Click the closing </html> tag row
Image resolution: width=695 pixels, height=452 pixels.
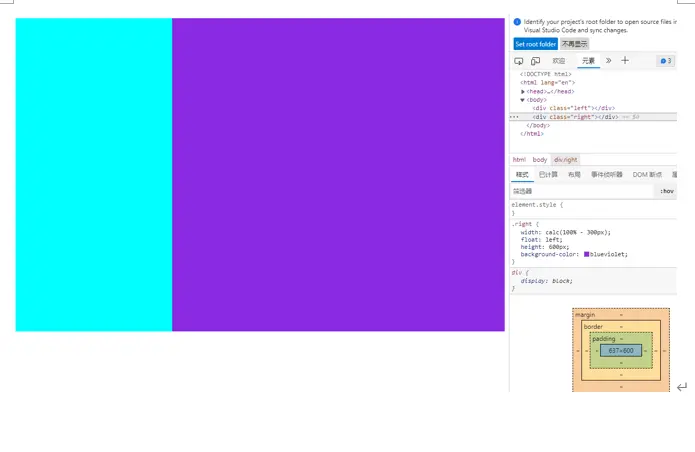[x=532, y=134]
